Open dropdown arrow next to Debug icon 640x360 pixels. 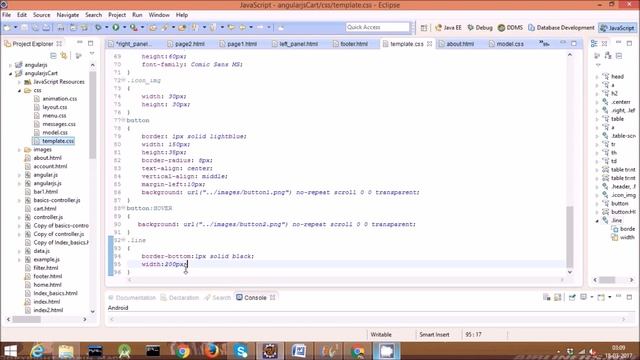(106, 28)
